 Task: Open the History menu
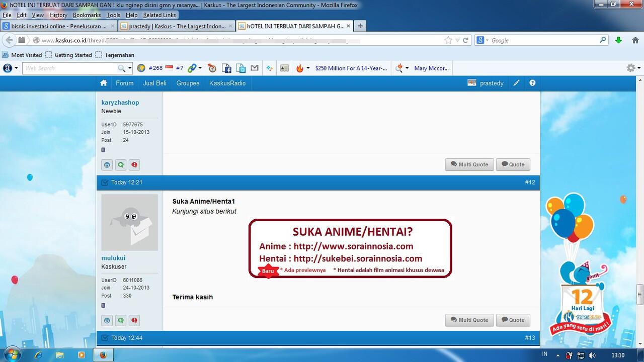[x=58, y=15]
